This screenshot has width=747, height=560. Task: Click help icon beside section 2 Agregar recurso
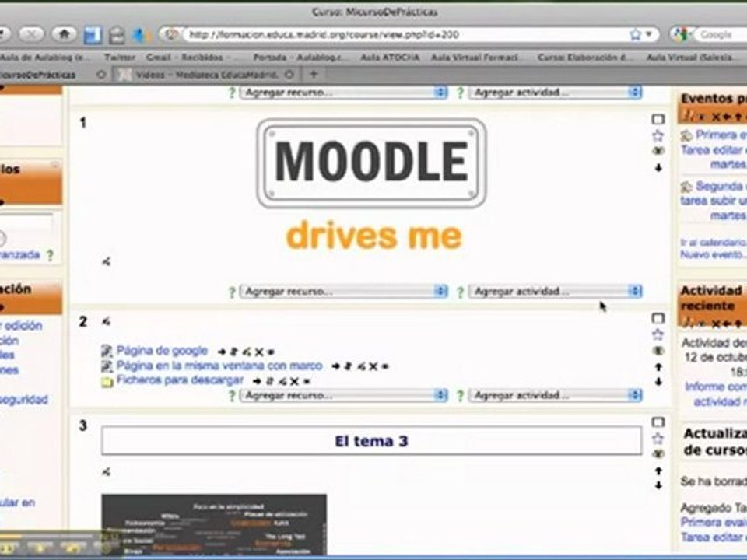(232, 396)
